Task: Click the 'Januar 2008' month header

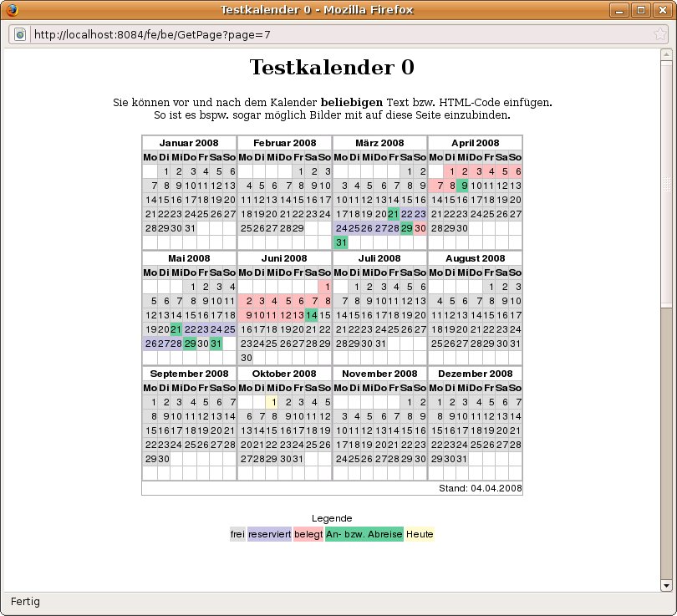Action: [189, 143]
